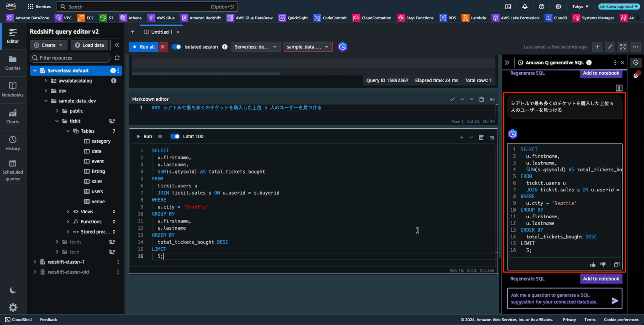Collapse the tickit schema
Image resolution: width=644 pixels, height=325 pixels.
[x=57, y=121]
